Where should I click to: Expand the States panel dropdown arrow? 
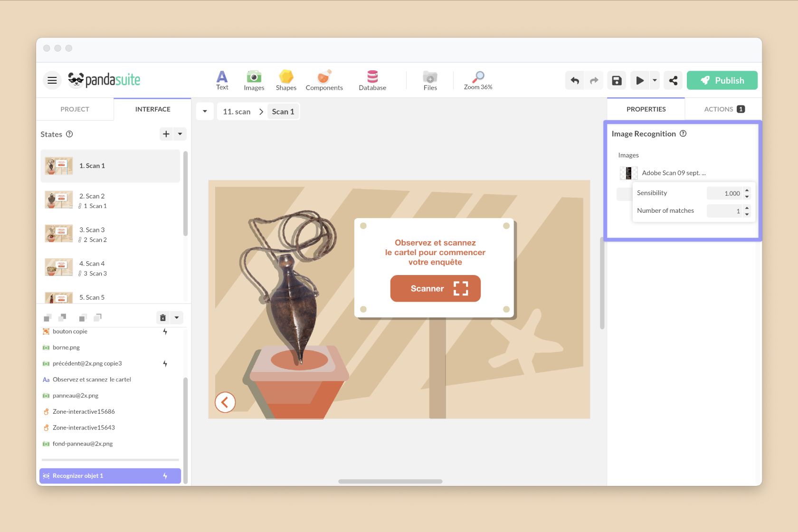point(180,134)
